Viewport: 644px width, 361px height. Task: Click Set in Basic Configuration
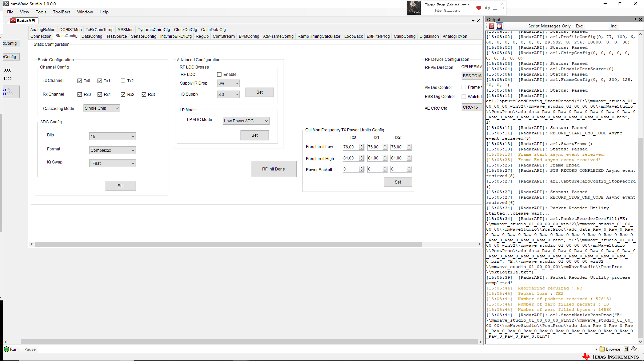coord(121,186)
